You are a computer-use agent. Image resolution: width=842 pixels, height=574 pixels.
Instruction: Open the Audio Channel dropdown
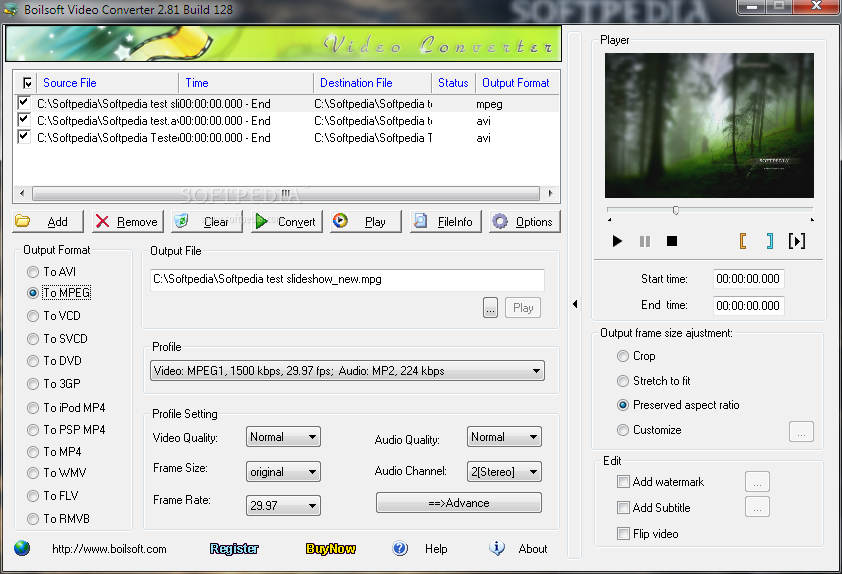[504, 472]
